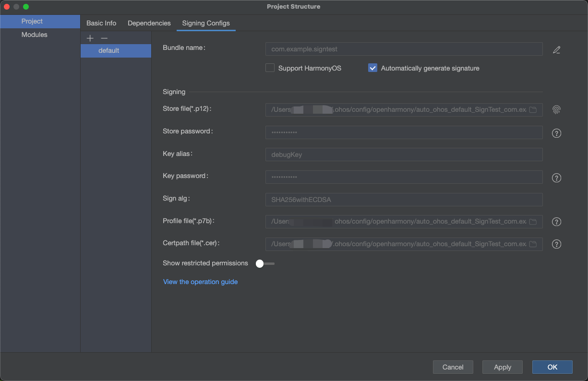
Task: Select Signing Configs tab
Action: pos(206,23)
